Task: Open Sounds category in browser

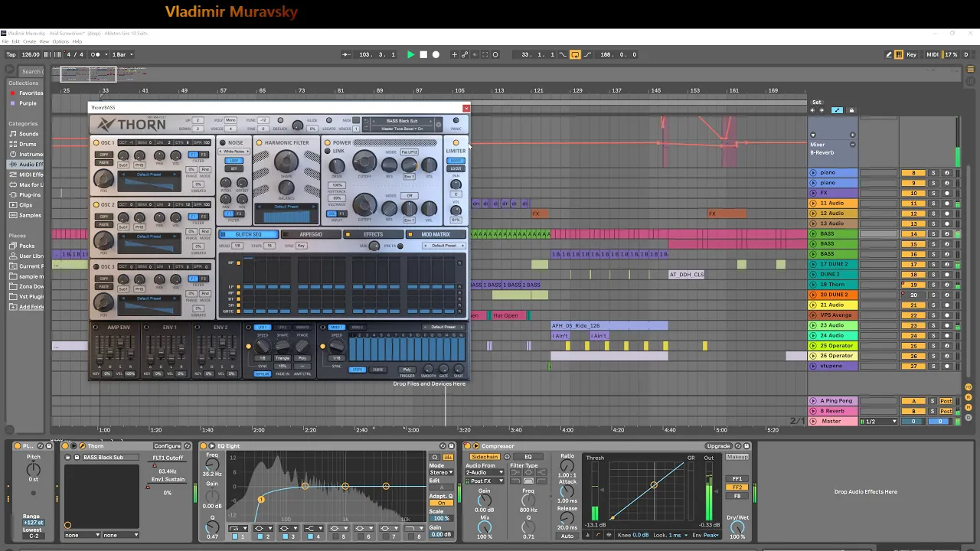Action: point(28,134)
